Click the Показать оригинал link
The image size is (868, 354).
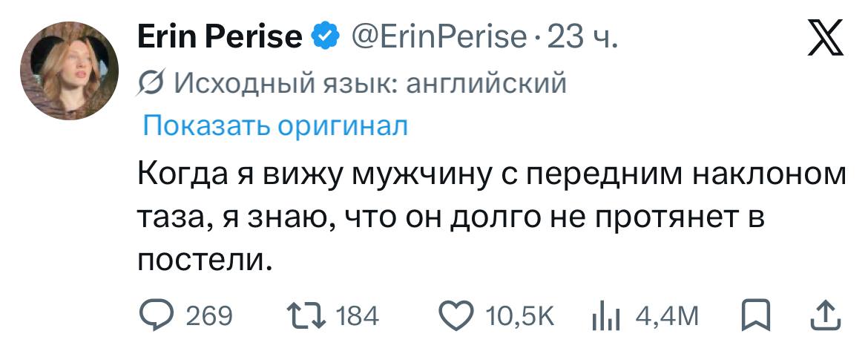274,125
